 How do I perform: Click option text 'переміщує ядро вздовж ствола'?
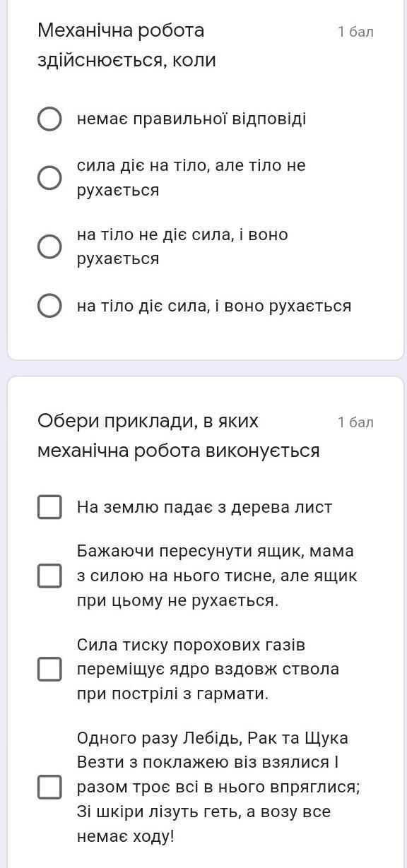tap(208, 669)
